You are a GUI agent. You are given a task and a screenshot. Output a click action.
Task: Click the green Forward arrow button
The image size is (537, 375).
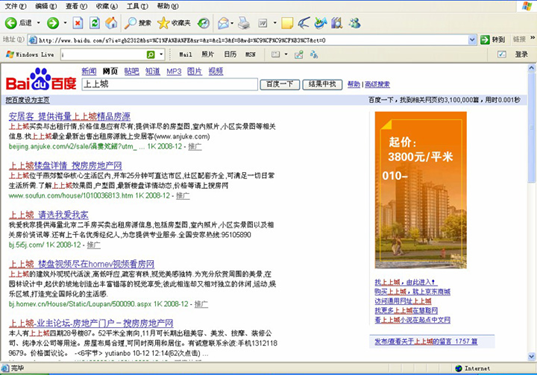[x=53, y=23]
